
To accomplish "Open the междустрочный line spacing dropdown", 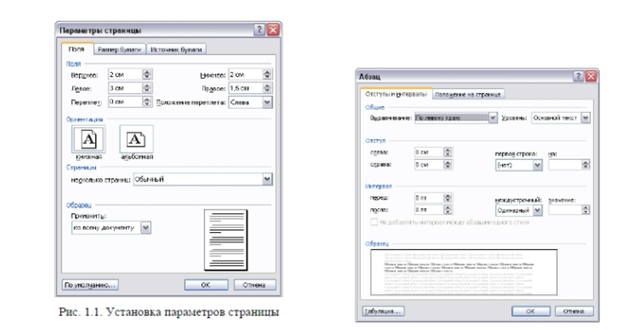I will pos(537,210).
